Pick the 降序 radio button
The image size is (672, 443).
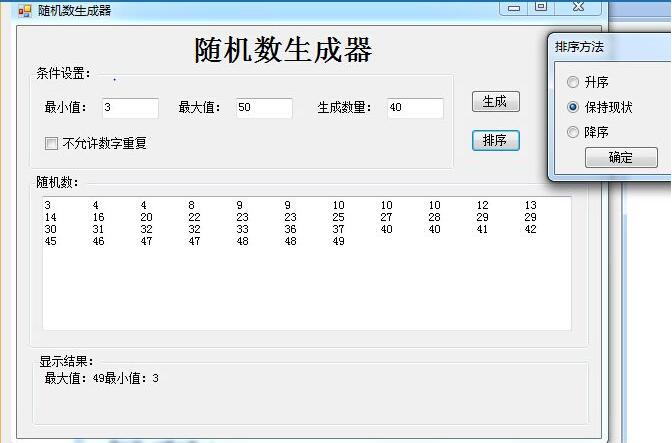[x=573, y=132]
